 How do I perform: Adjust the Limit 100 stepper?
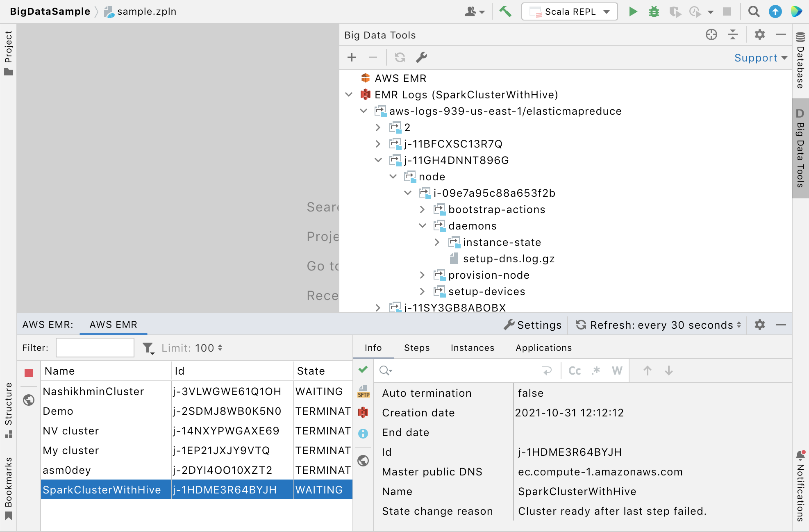tap(192, 348)
